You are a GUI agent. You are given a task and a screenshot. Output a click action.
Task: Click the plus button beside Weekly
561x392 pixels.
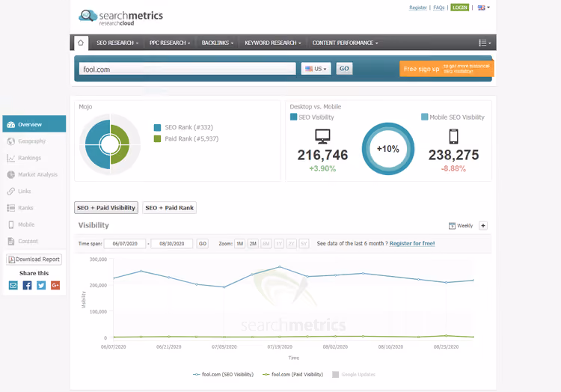coord(483,226)
